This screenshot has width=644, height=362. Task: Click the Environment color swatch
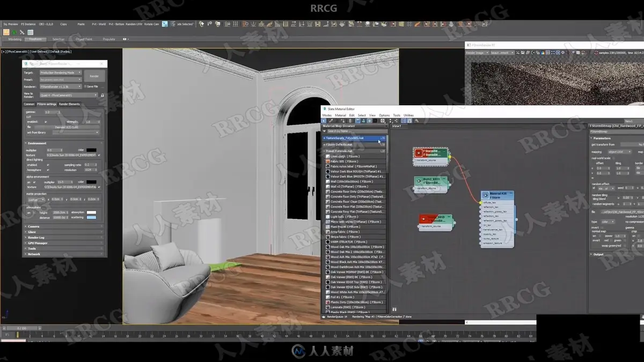pyautogui.click(x=91, y=150)
